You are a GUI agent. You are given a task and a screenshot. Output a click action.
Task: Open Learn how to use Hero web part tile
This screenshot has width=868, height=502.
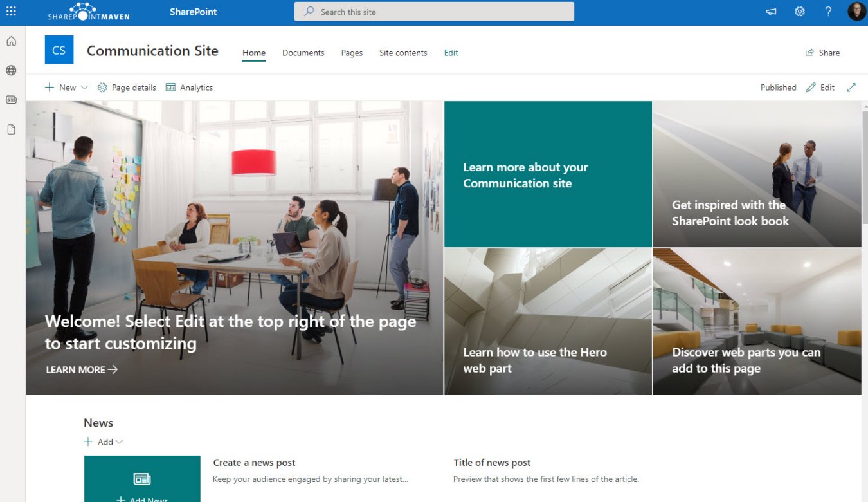coord(548,322)
